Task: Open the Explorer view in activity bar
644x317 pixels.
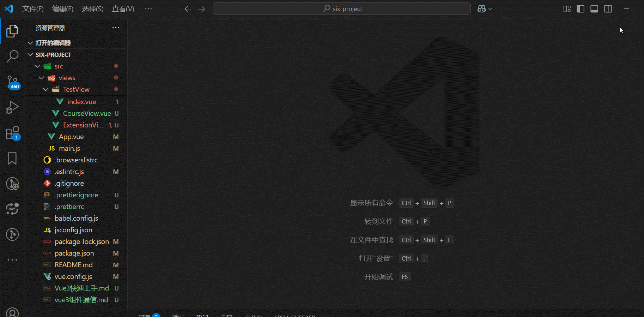Action: click(12, 31)
